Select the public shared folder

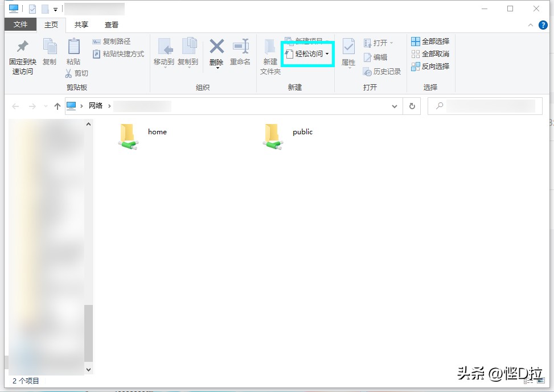pyautogui.click(x=288, y=137)
